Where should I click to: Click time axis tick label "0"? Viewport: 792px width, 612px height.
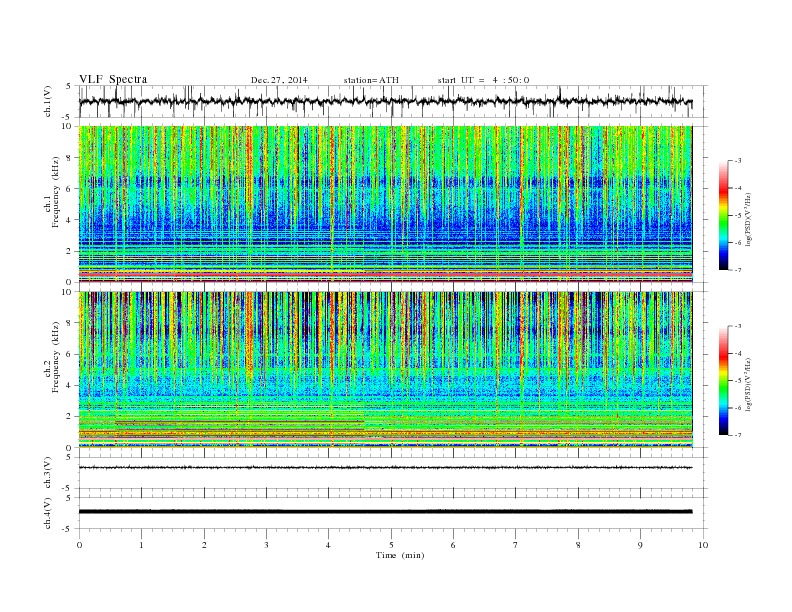click(x=79, y=545)
